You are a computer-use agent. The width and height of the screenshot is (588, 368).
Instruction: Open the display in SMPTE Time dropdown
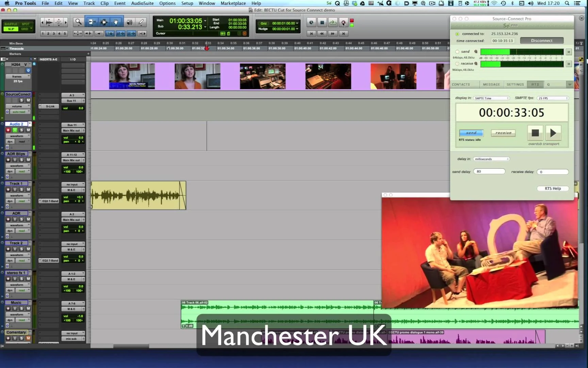[491, 98]
